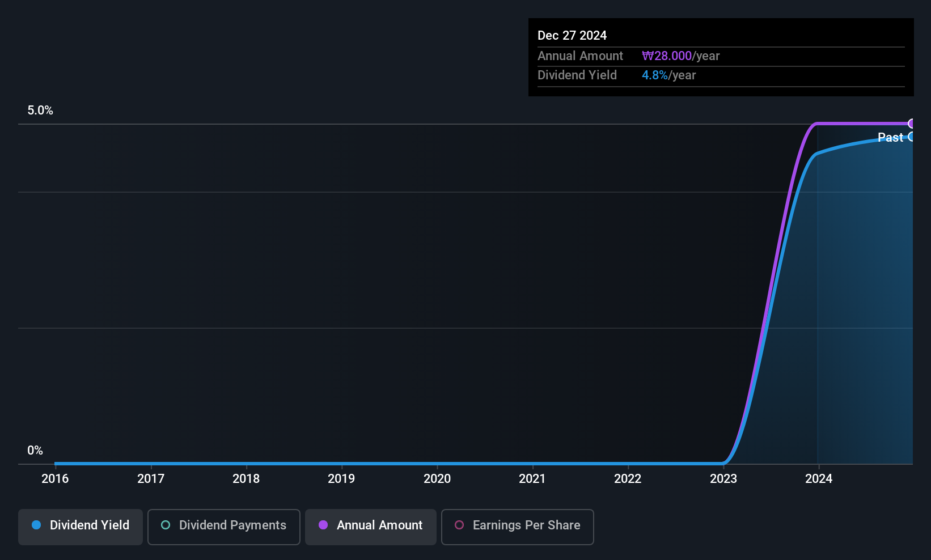Image resolution: width=931 pixels, height=560 pixels.
Task: Click the Earnings Per Share legend button
Action: coord(517,527)
